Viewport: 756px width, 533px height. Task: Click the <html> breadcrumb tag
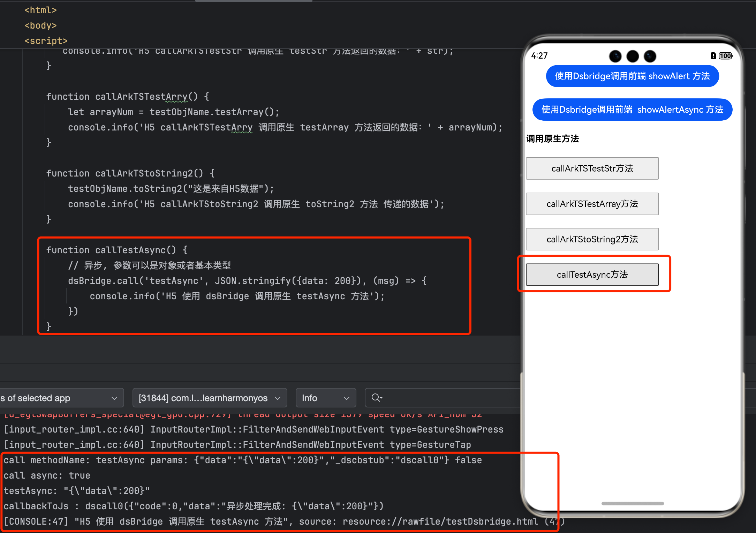click(40, 10)
